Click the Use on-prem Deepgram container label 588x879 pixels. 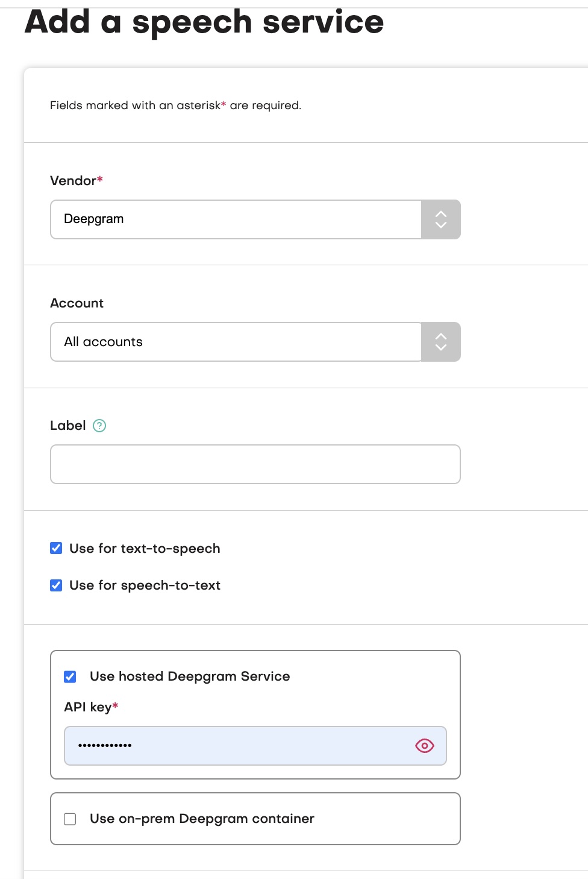[202, 819]
